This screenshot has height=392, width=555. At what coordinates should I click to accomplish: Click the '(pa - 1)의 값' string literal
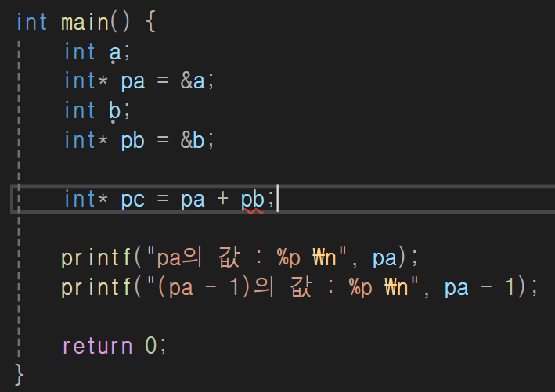[x=283, y=287]
